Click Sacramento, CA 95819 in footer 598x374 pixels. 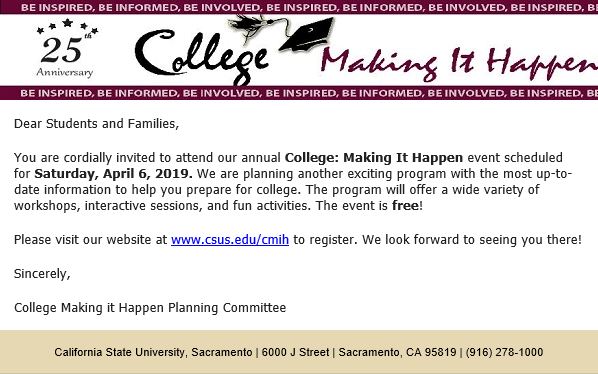(397, 352)
